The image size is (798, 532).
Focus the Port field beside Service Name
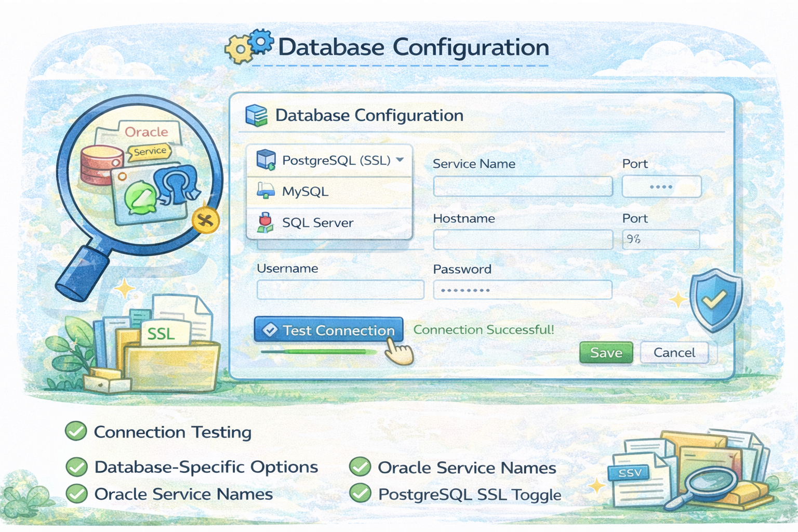(x=661, y=186)
